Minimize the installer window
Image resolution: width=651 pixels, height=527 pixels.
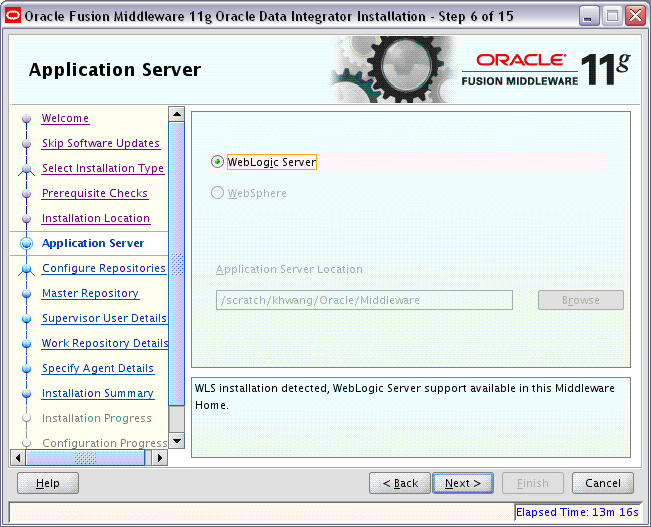[589, 16]
